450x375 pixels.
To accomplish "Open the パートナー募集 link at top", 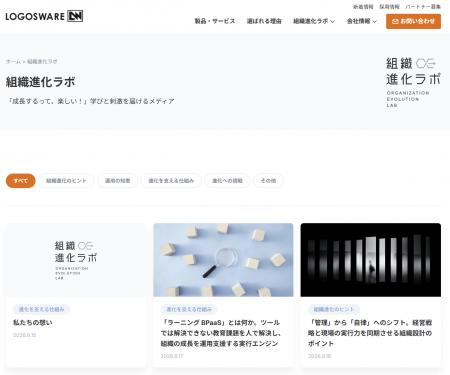I will pyautogui.click(x=423, y=6).
